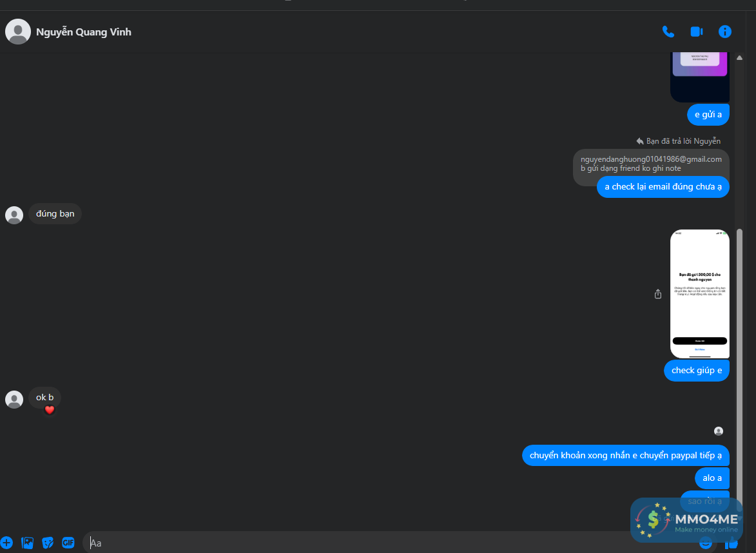This screenshot has width=756, height=553.
Task: Open the GIF picker
Action: click(x=68, y=543)
